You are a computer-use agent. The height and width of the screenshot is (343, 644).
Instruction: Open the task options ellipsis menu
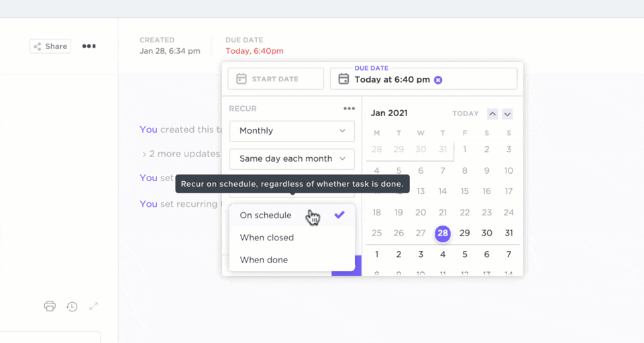[x=89, y=46]
